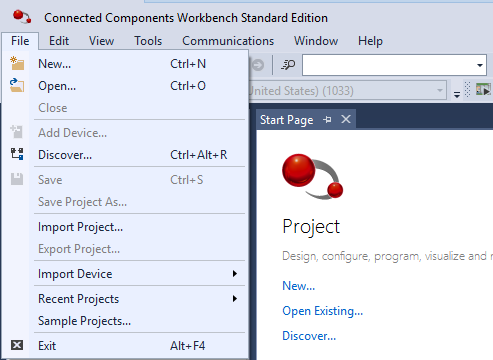Click the New... link on Start Page

coord(298,286)
